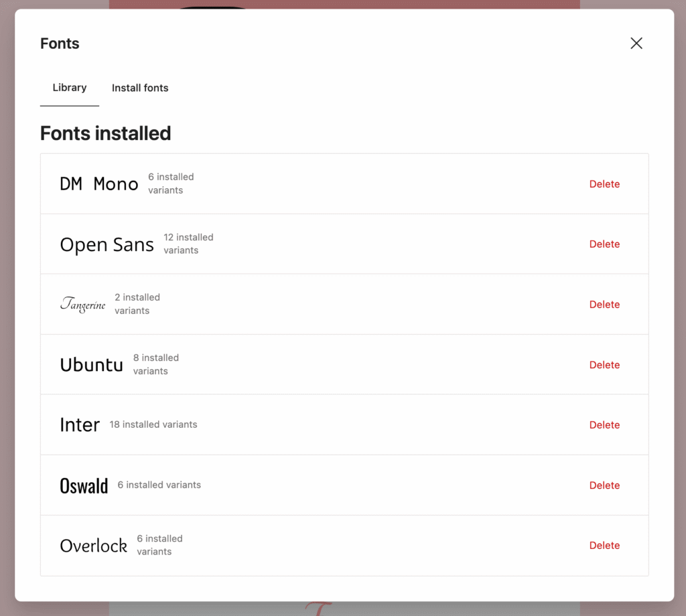The height and width of the screenshot is (616, 686).
Task: Delete the Open Sans font
Action: click(604, 244)
